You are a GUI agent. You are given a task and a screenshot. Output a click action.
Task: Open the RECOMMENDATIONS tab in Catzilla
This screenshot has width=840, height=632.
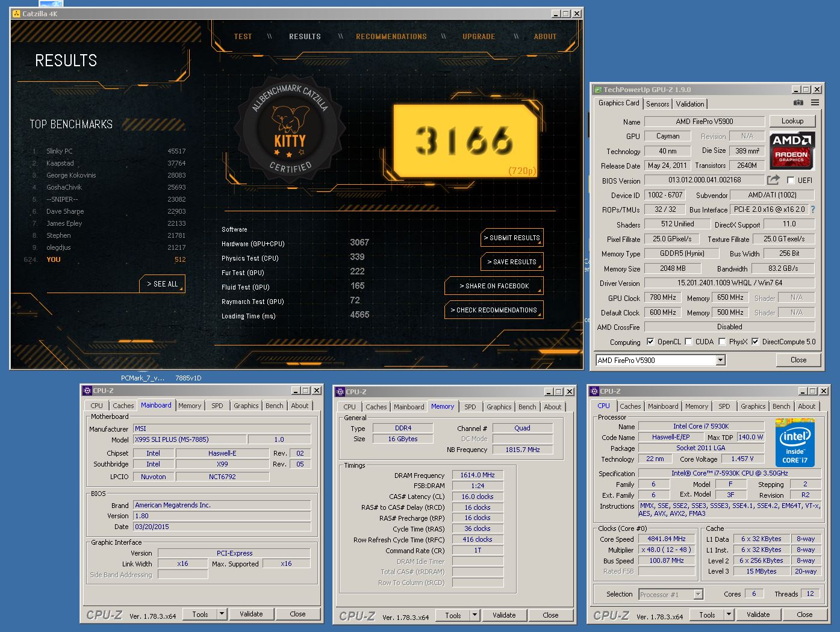(391, 37)
